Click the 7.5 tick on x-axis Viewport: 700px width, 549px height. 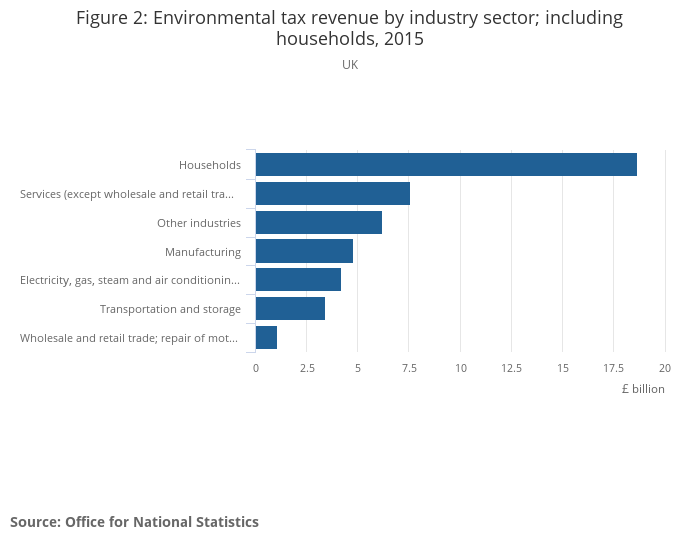(409, 368)
